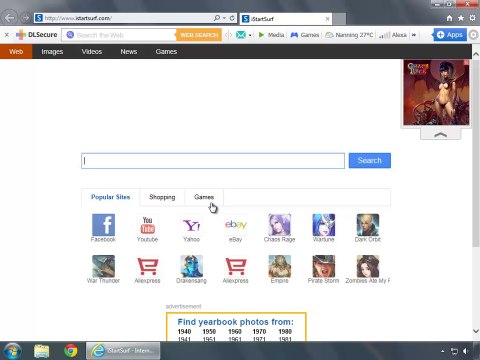Click the blue Search button
Image resolution: width=480 pixels, height=360 pixels.
(370, 160)
